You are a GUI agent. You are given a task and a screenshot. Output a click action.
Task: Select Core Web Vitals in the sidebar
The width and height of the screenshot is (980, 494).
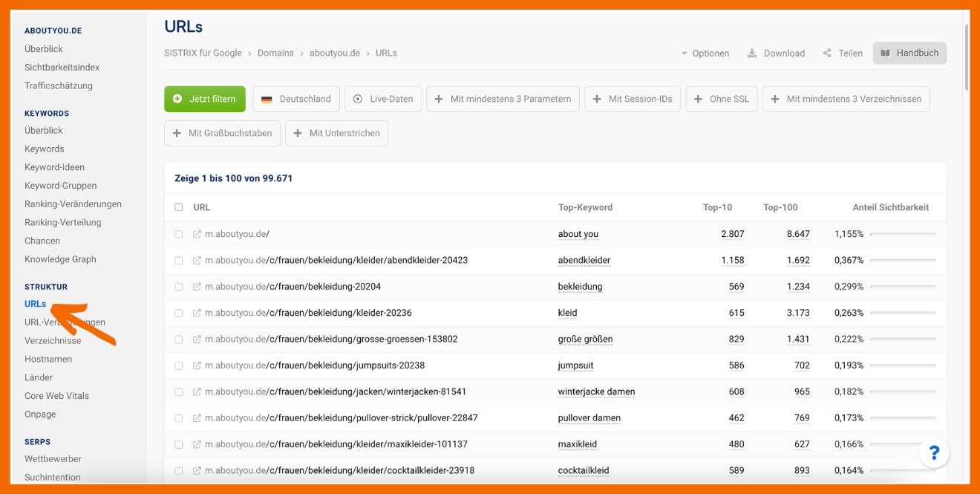[56, 396]
